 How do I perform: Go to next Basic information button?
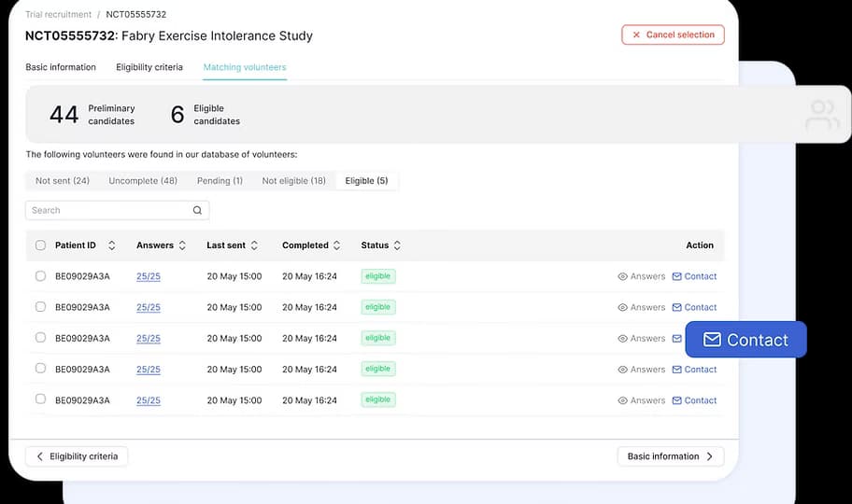coord(670,456)
